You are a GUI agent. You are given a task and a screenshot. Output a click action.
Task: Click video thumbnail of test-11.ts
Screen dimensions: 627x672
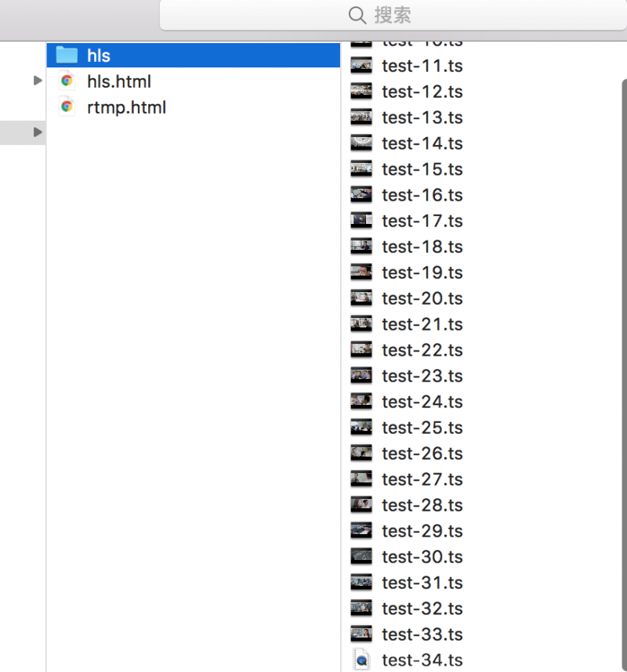pyautogui.click(x=361, y=66)
